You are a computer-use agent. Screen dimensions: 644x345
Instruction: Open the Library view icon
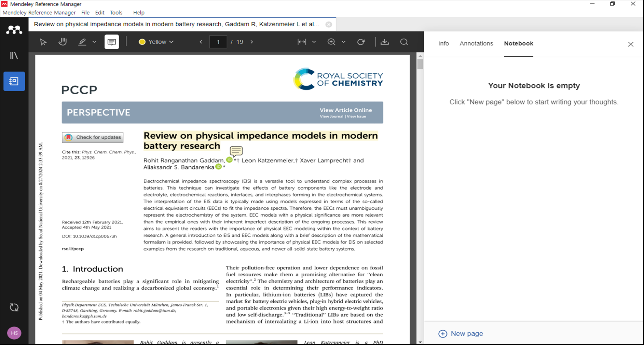(14, 55)
